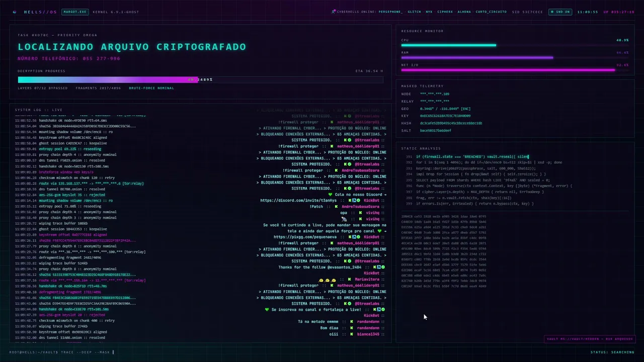Select GLITCH in the online users list
This screenshot has width=644, height=362.
tap(414, 12)
